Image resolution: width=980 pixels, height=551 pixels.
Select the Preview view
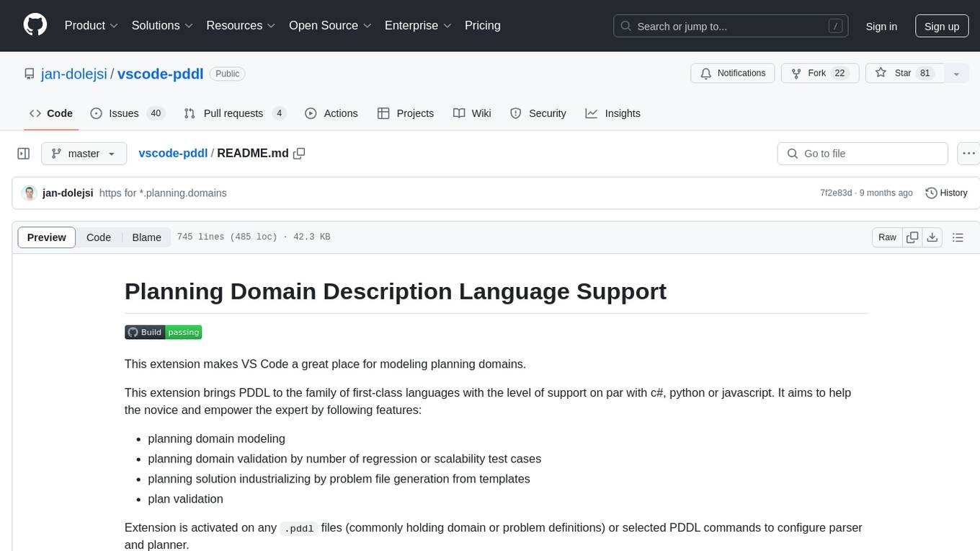coord(47,237)
